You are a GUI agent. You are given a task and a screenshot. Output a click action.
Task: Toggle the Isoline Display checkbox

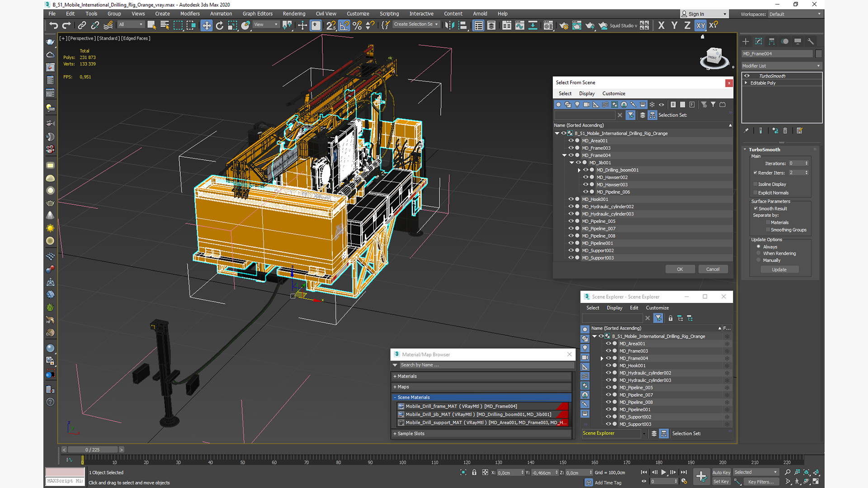[x=755, y=184]
